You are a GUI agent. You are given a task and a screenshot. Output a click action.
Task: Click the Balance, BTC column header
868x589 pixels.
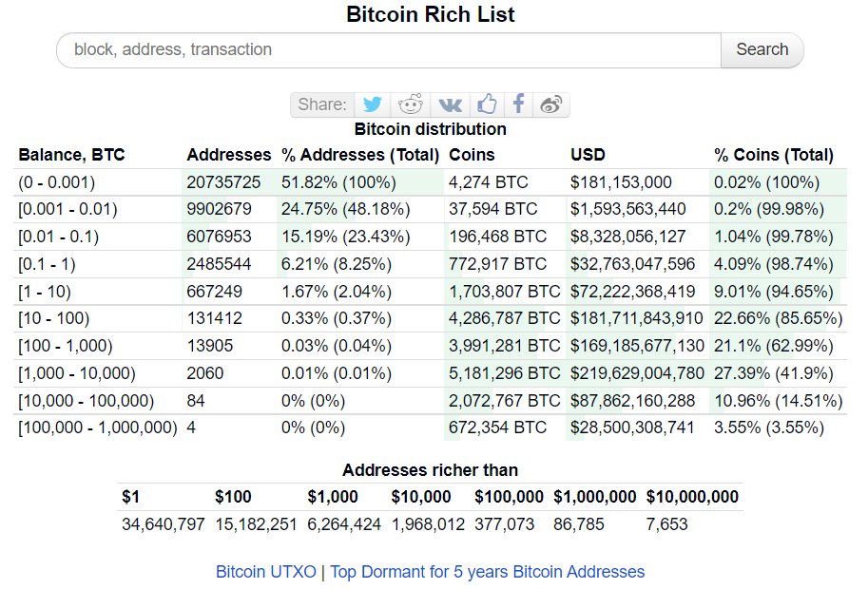click(x=71, y=155)
